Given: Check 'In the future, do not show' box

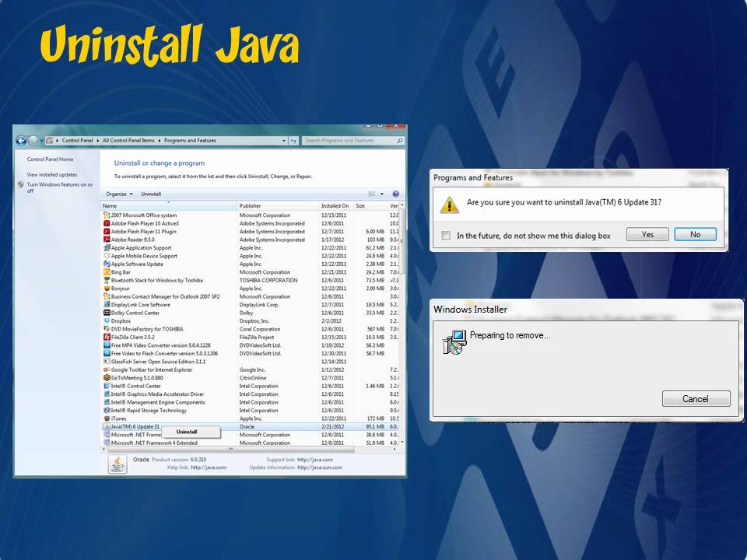Looking at the screenshot, I should [x=446, y=235].
